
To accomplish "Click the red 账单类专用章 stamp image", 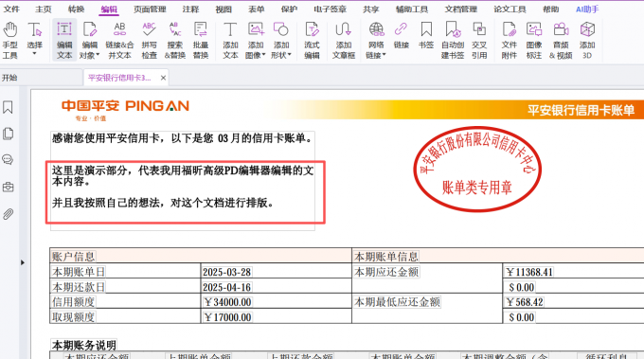I will (477, 170).
